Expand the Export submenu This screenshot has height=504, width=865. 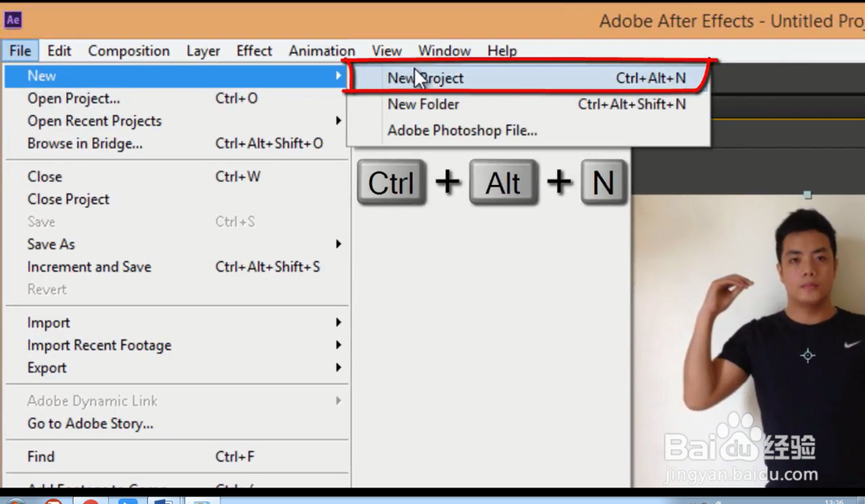pyautogui.click(x=176, y=367)
